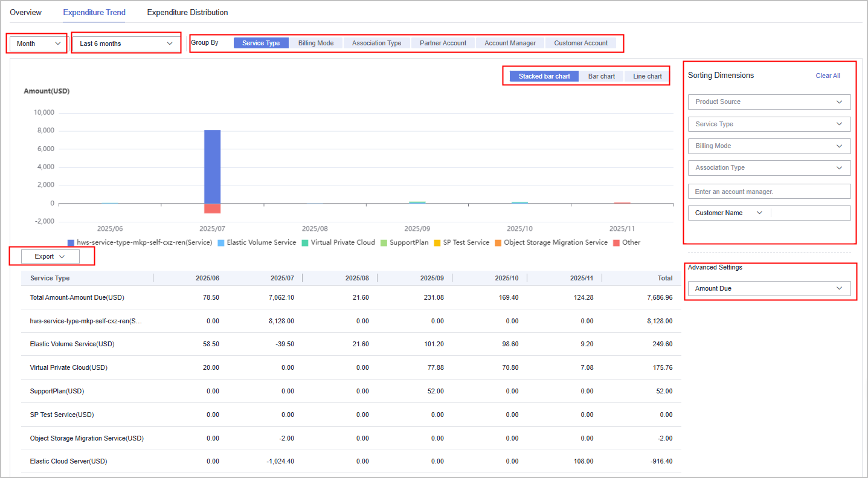This screenshot has height=478, width=868.
Task: Click the account manager input field
Action: (x=768, y=192)
